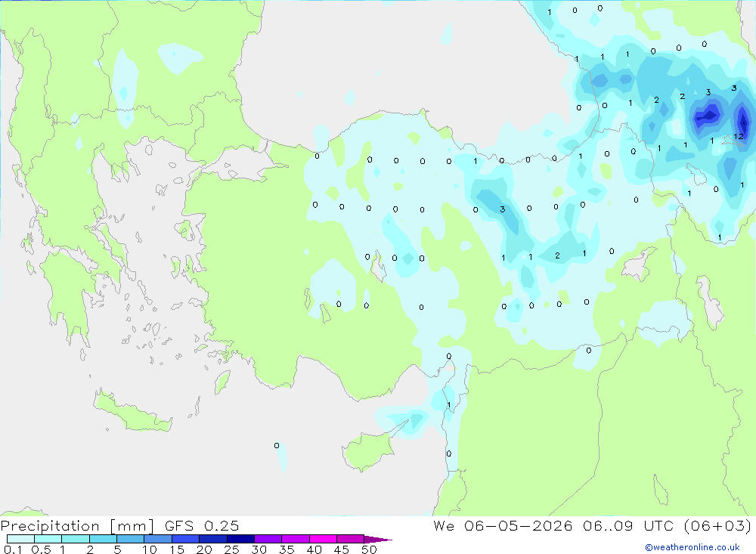The image size is (756, 554).
Task: Select the 20–25 mm dark blue legend swatch
Action: 213,539
